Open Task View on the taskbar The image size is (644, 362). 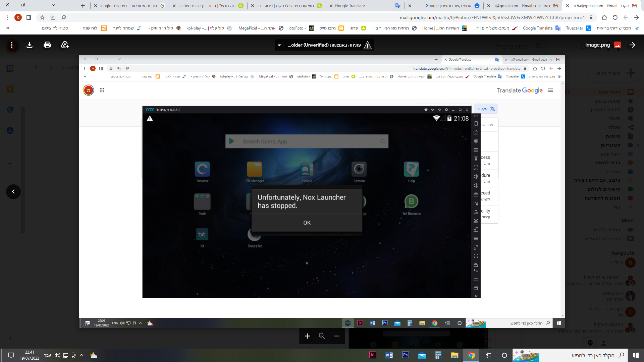click(488, 355)
